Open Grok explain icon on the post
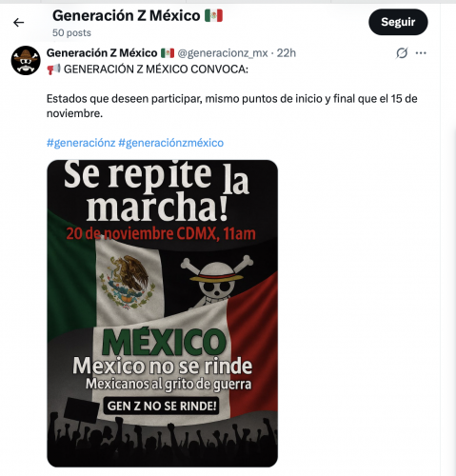The image size is (456, 476). point(402,53)
